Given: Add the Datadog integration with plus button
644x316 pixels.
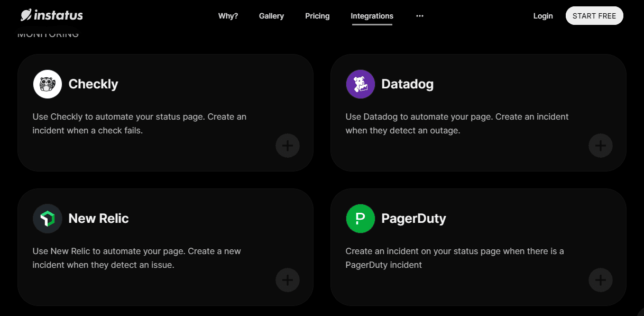Looking at the screenshot, I should (x=601, y=146).
